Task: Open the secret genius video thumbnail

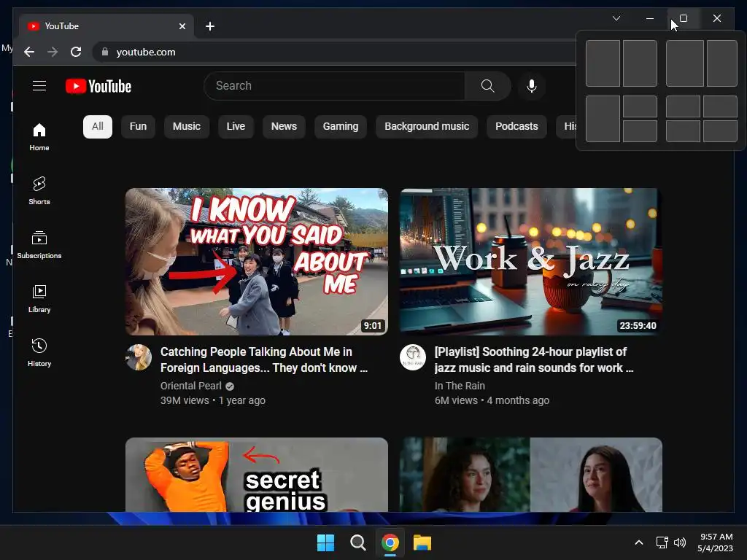Action: coord(256,475)
